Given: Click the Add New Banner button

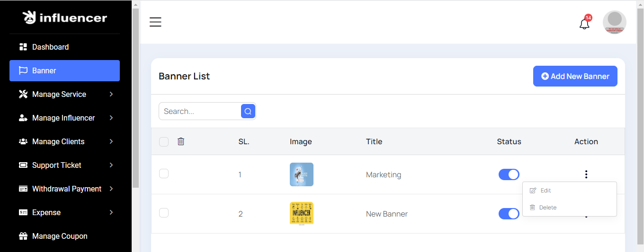Looking at the screenshot, I should point(575,76).
